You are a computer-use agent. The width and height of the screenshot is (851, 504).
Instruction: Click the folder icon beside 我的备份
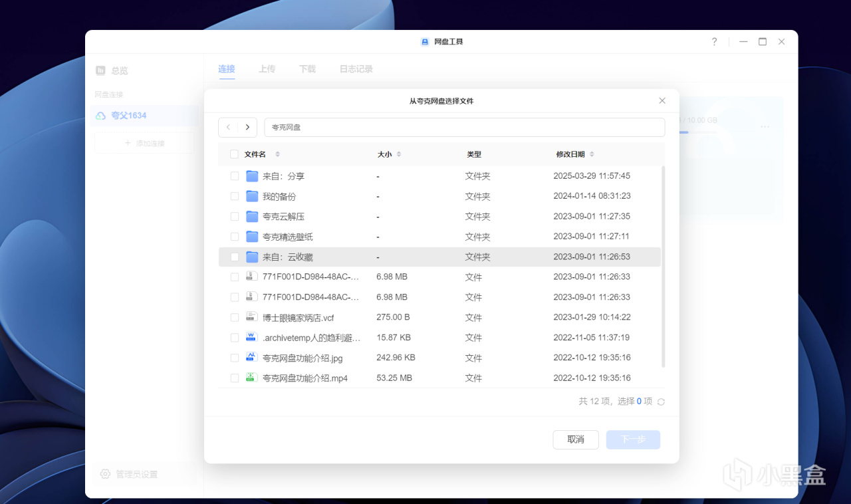click(252, 196)
